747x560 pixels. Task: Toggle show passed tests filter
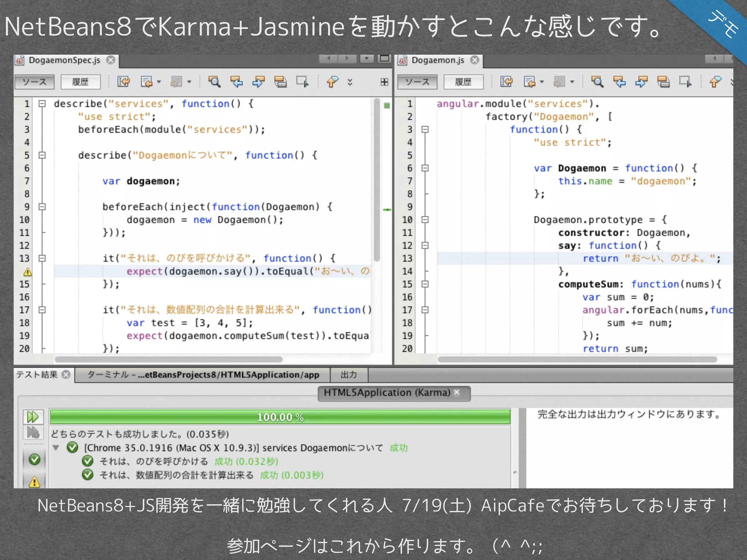[x=34, y=459]
